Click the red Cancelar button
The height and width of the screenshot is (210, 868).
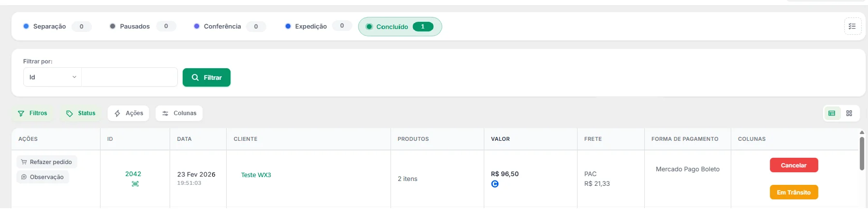794,165
